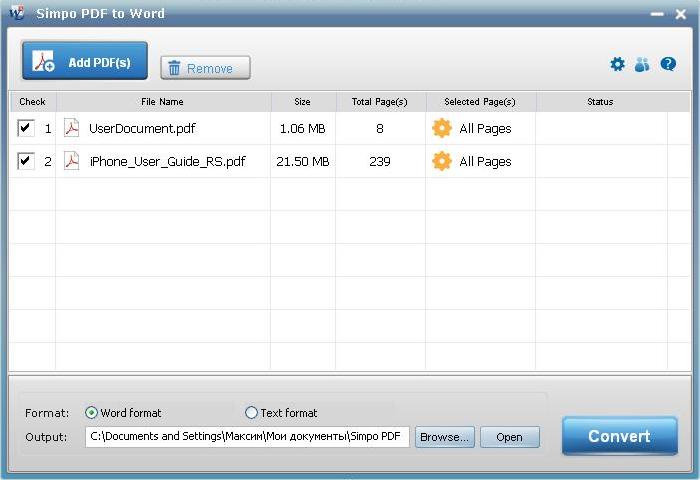Start conversion with Convert button

(619, 436)
